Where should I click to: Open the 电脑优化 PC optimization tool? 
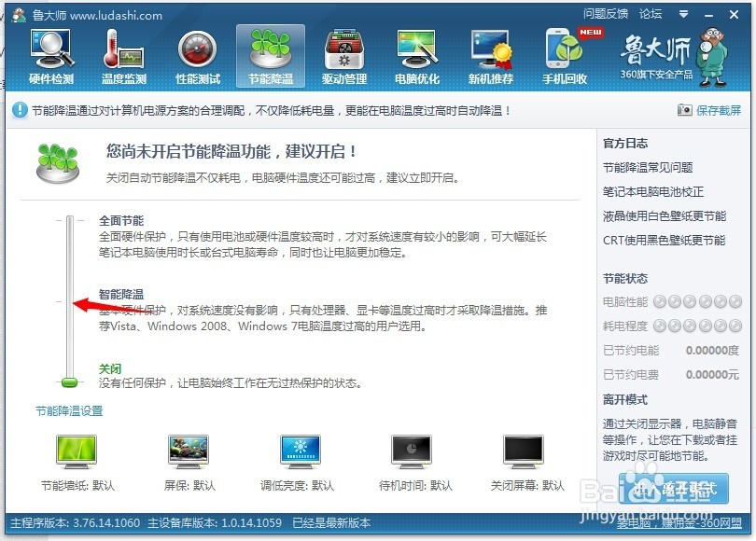(416, 54)
